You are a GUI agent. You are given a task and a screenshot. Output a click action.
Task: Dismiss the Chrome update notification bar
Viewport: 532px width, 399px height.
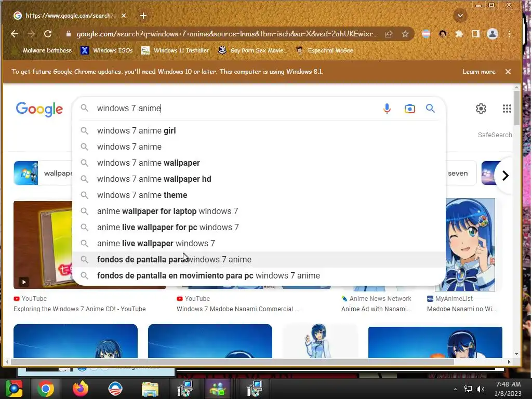click(x=508, y=72)
